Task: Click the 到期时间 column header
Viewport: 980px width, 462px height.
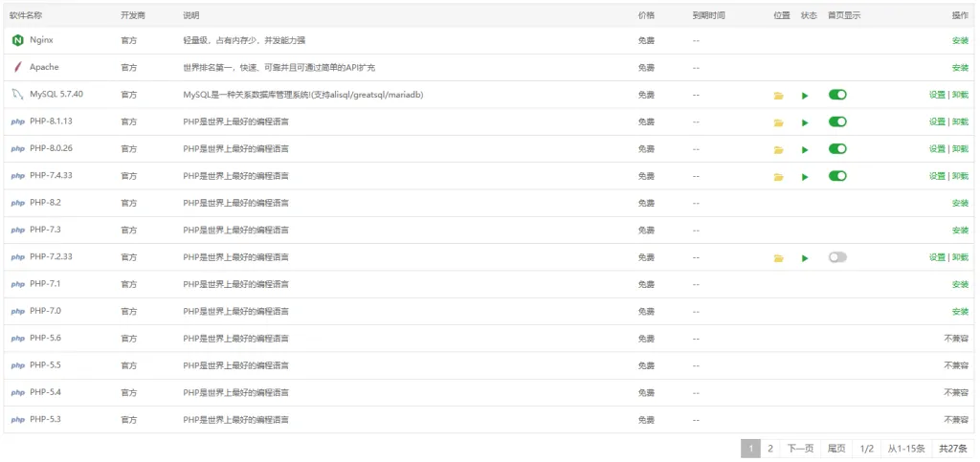Action: pos(709,15)
